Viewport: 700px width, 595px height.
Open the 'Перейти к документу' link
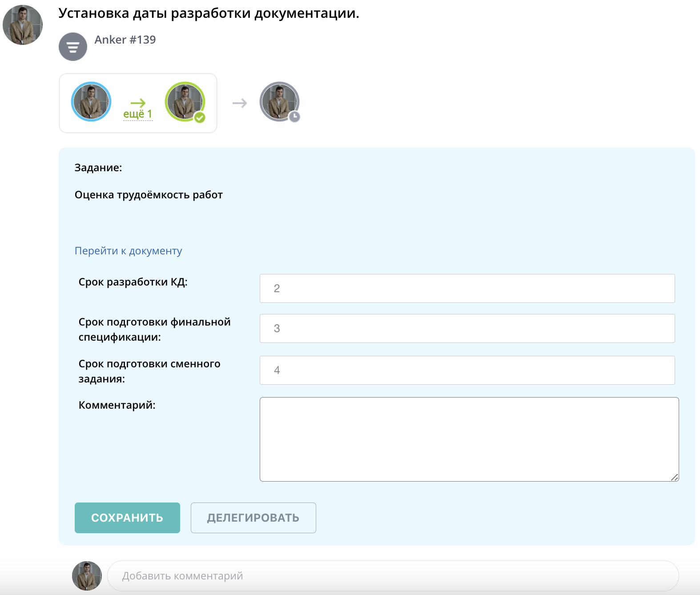tap(128, 251)
